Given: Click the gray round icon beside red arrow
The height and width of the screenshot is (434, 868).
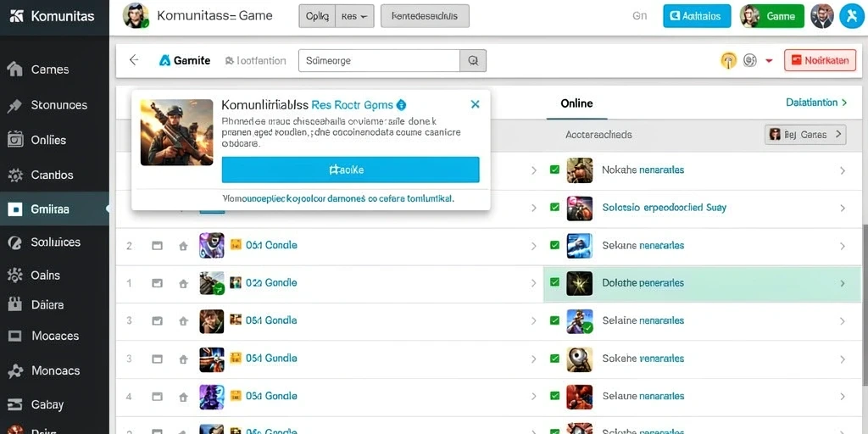Looking at the screenshot, I should click(x=749, y=60).
